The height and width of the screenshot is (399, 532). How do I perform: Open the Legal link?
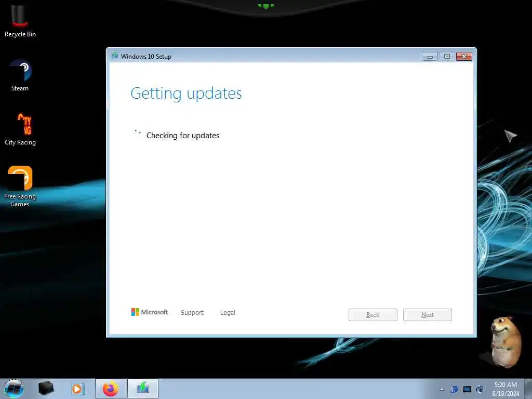point(228,312)
